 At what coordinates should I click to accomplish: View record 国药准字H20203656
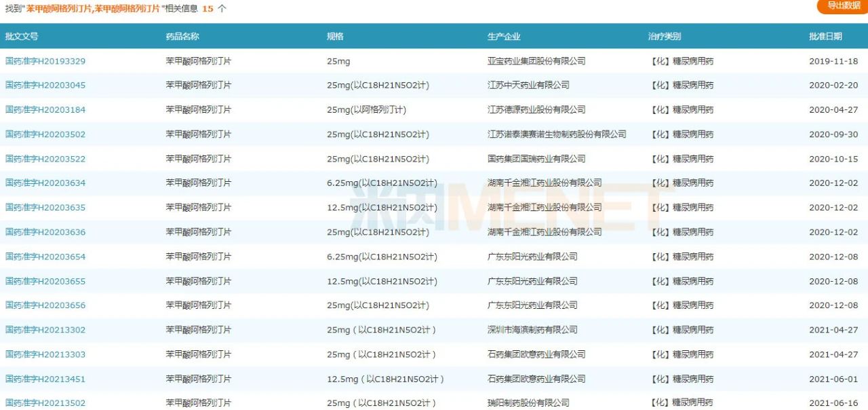pos(45,305)
